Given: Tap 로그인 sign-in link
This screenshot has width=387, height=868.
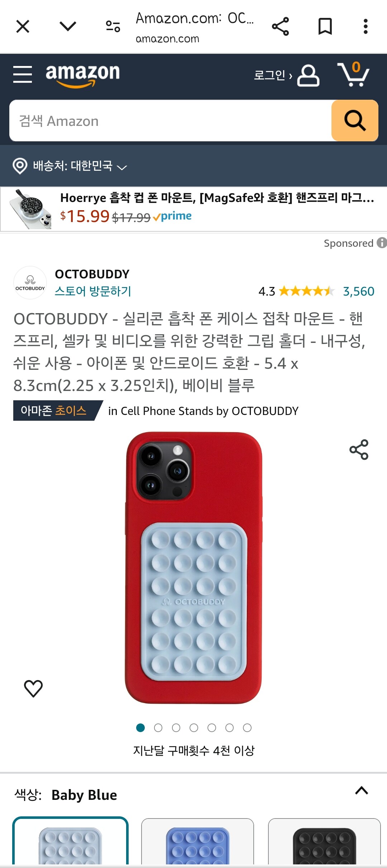Looking at the screenshot, I should tap(273, 75).
